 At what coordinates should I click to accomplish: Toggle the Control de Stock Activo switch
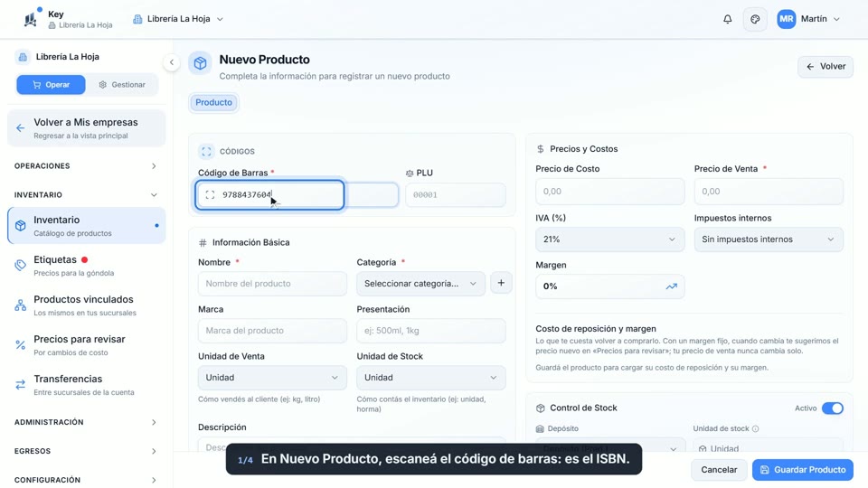point(833,408)
